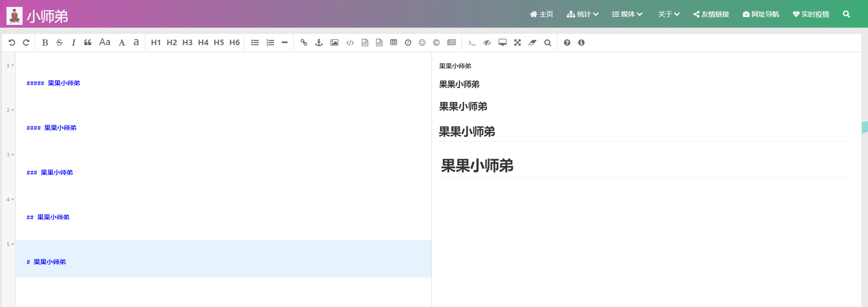This screenshot has height=307, width=868.
Task: Open search in the editor toolbar
Action: [547, 42]
